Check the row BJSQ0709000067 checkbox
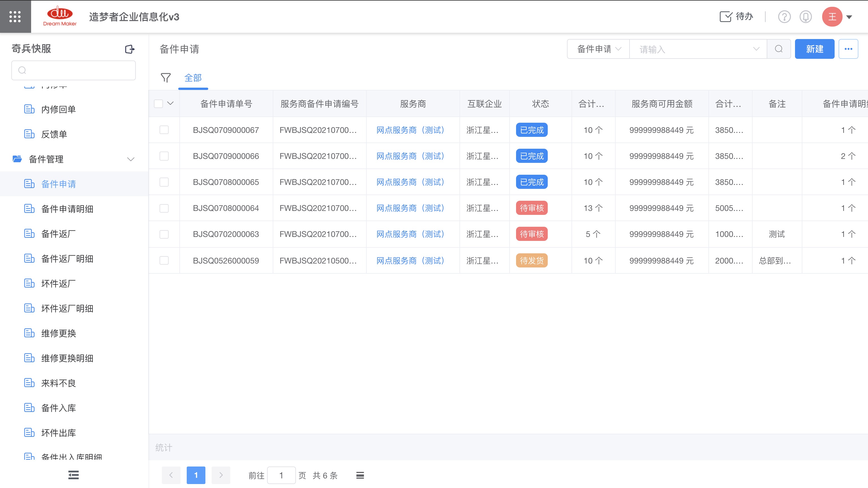 coord(164,130)
